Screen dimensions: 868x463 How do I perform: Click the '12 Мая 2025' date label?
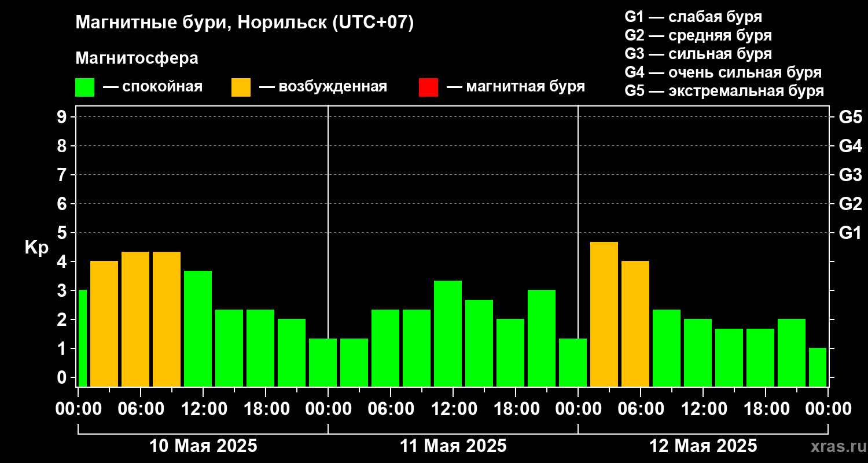(x=703, y=446)
